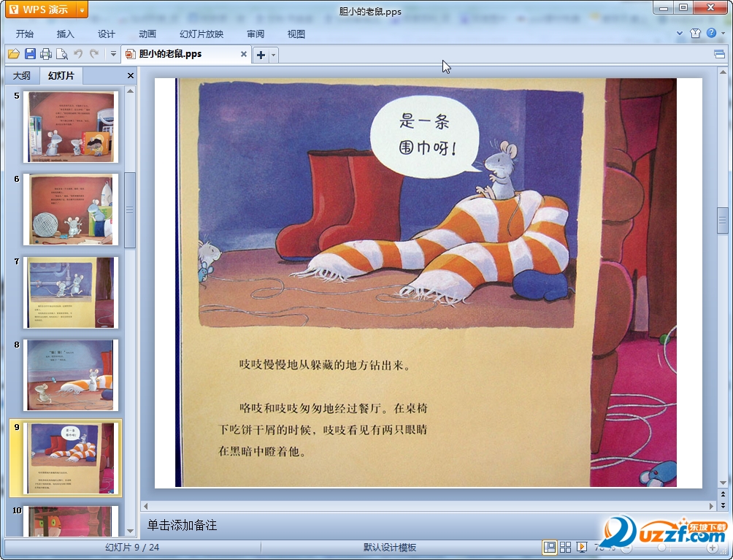Screen dimensions: 733x560
Task: Open the 幻灯片放映 ribbon tab
Action: (202, 34)
